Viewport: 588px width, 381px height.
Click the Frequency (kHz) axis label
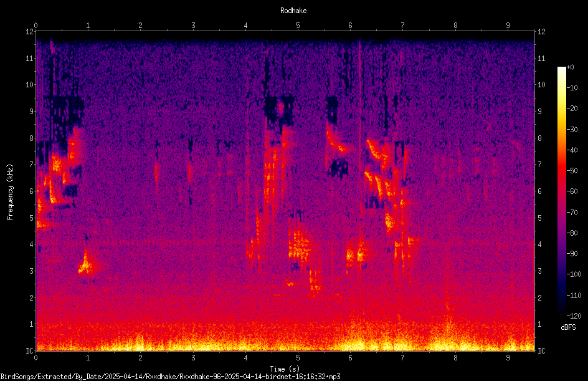[x=10, y=192]
